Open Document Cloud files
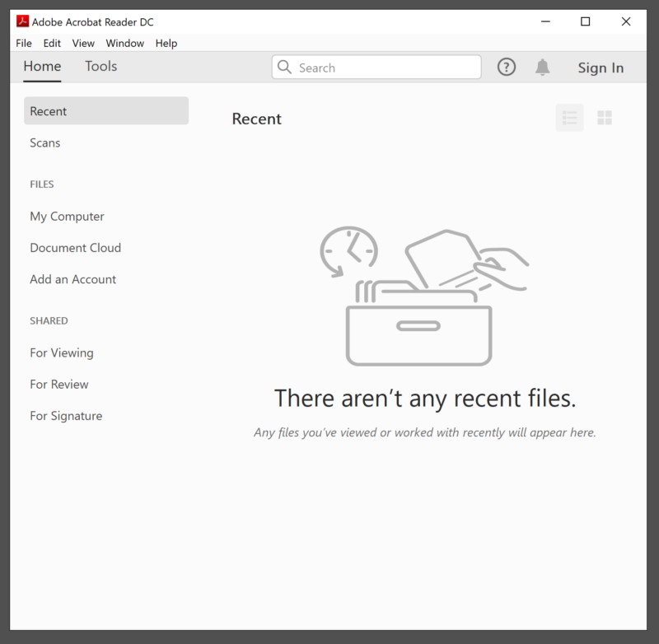 [x=76, y=248]
